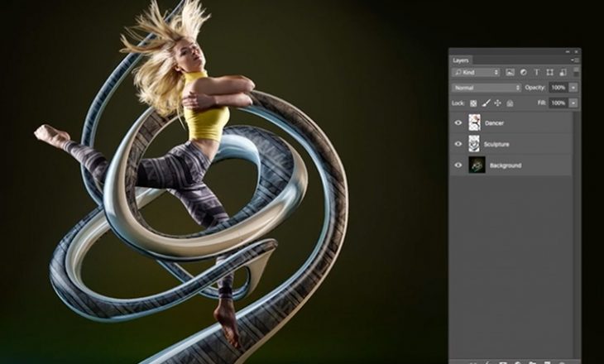
Task: Click the Fill percentage field
Action: (x=558, y=103)
